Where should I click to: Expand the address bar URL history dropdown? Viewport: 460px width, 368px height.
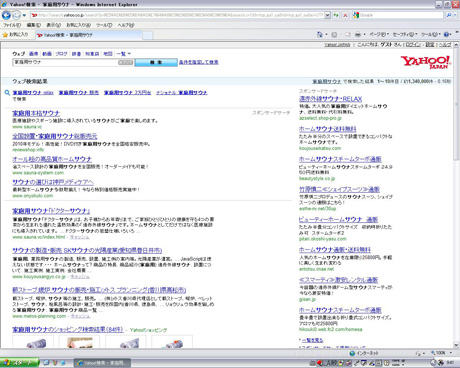pyautogui.click(x=327, y=15)
